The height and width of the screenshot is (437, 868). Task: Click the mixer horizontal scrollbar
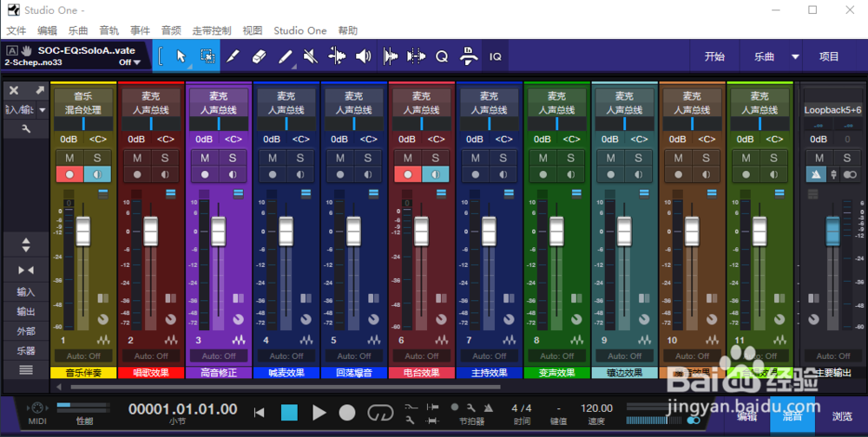click(x=285, y=387)
